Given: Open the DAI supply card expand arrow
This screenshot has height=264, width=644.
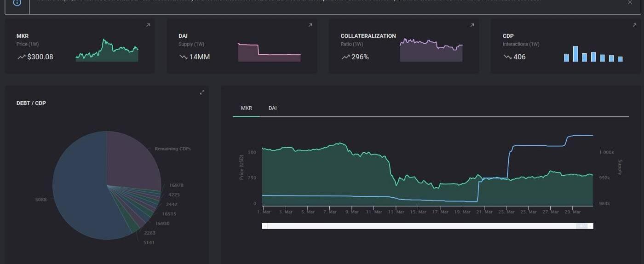Looking at the screenshot, I should pos(310,25).
